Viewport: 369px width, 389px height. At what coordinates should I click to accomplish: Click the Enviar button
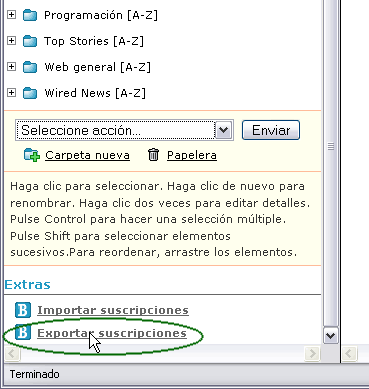271,130
